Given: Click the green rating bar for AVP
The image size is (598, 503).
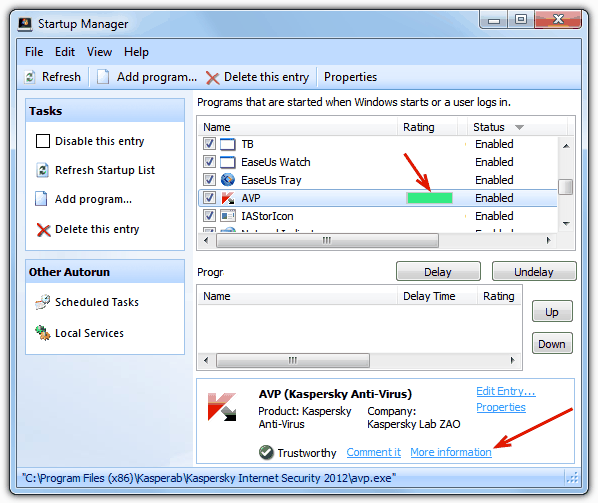Looking at the screenshot, I should coord(430,198).
